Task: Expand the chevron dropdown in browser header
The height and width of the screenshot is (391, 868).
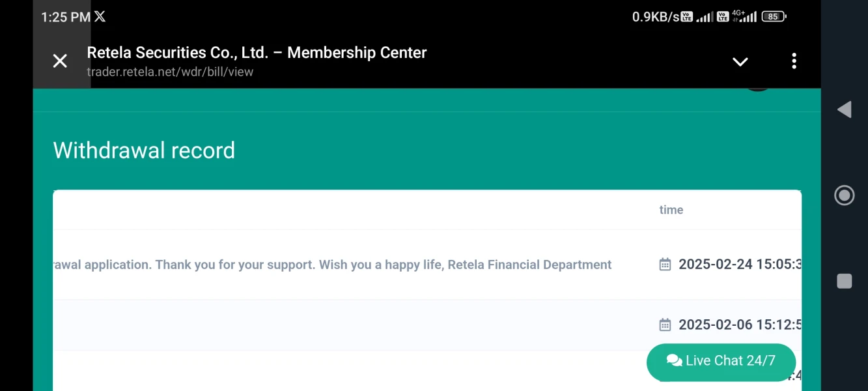Action: click(740, 62)
